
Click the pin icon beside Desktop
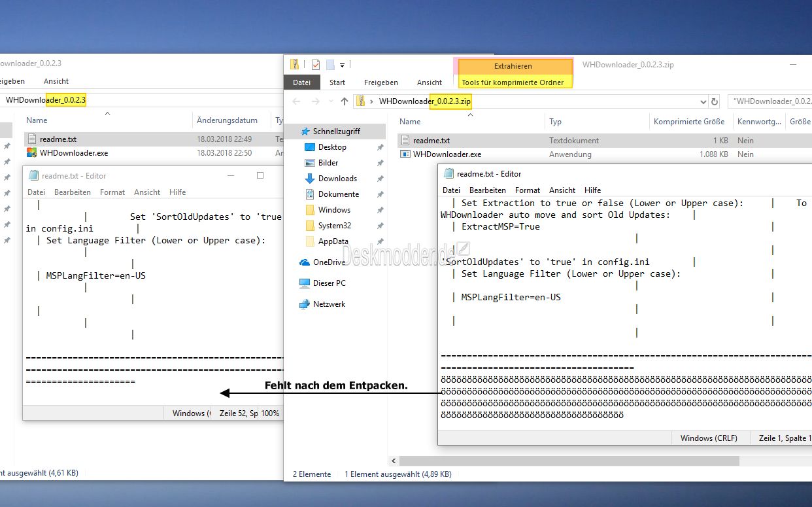(x=380, y=148)
